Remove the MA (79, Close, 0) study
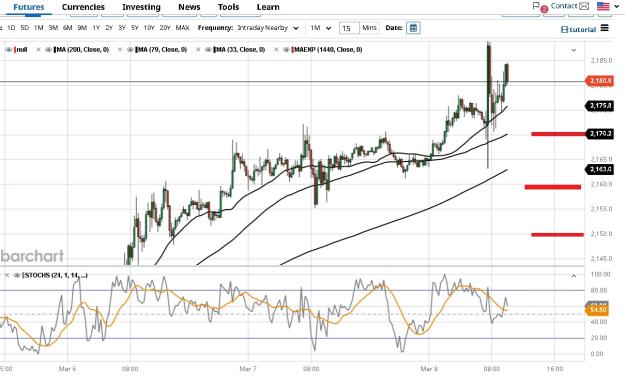Screen dimensions: 625x382 (120, 50)
